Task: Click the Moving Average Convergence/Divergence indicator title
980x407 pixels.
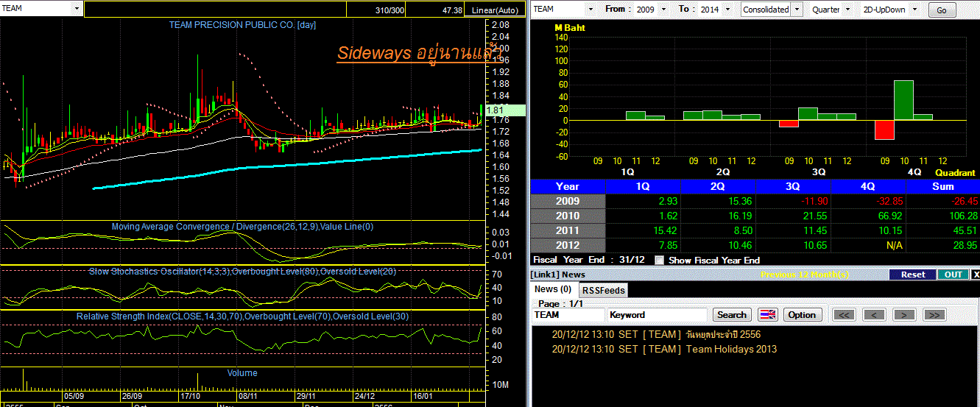Action: click(242, 227)
